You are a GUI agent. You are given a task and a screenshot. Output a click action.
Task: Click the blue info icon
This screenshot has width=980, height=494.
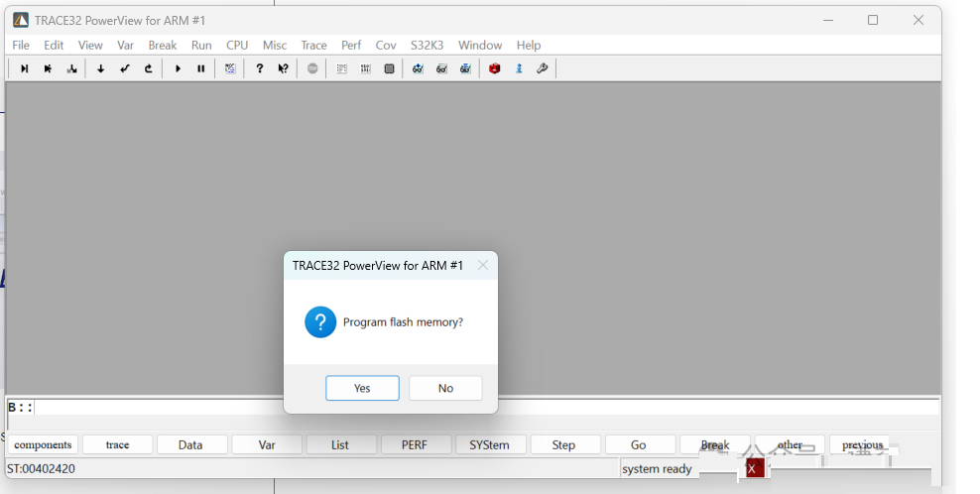point(518,68)
